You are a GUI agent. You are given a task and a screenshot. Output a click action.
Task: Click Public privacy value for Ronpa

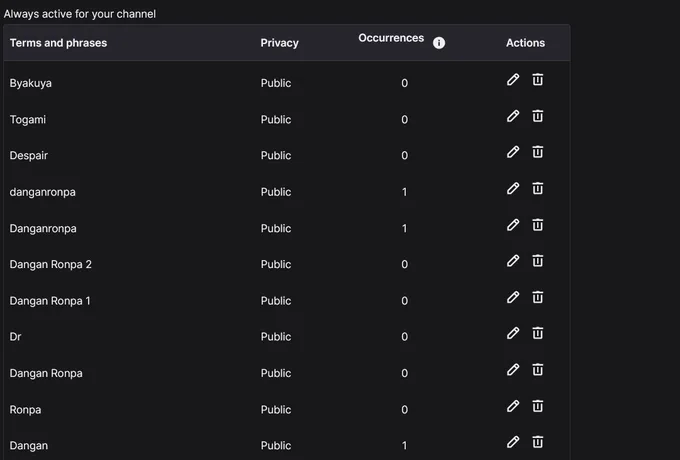pyautogui.click(x=276, y=410)
